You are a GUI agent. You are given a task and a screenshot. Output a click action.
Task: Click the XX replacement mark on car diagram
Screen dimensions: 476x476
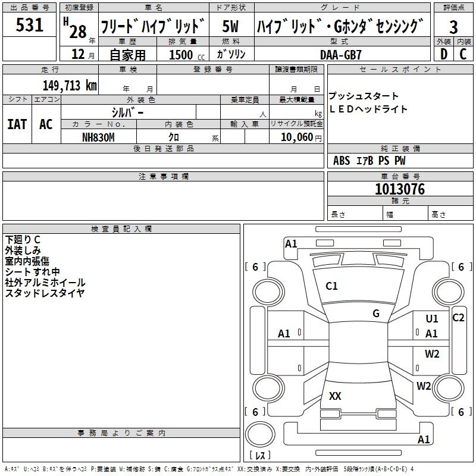tap(335, 396)
